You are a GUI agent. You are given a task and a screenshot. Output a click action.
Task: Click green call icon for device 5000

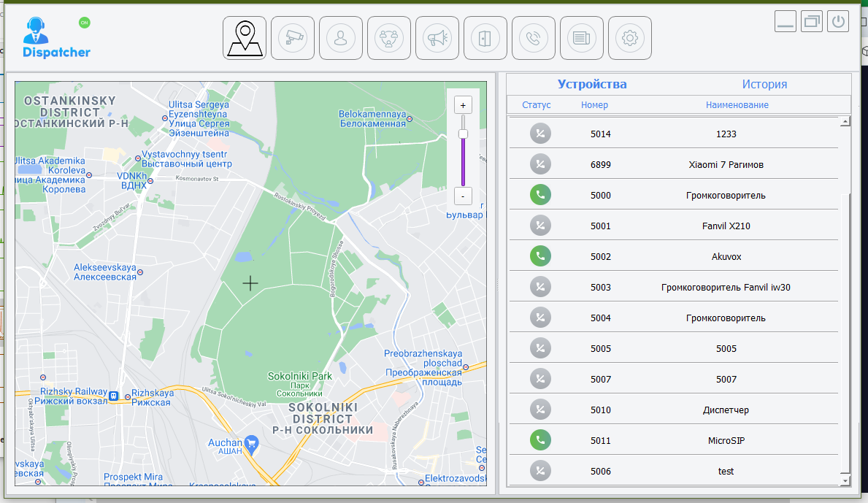coord(540,195)
